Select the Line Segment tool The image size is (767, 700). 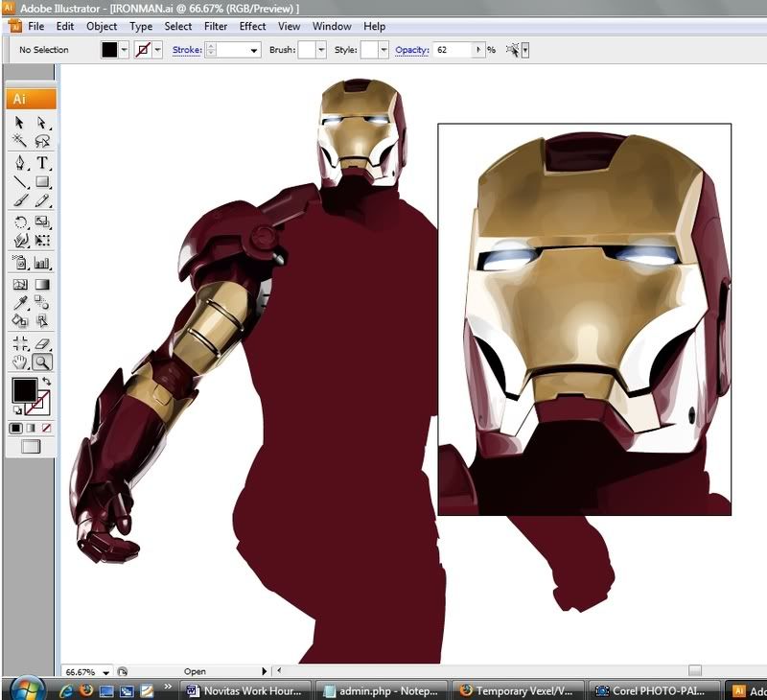[19, 181]
